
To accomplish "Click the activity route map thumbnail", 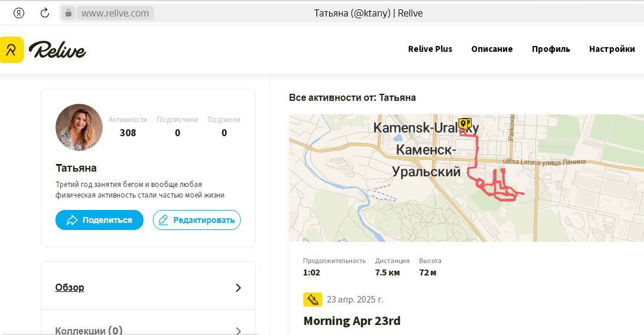I will pyautogui.click(x=466, y=178).
